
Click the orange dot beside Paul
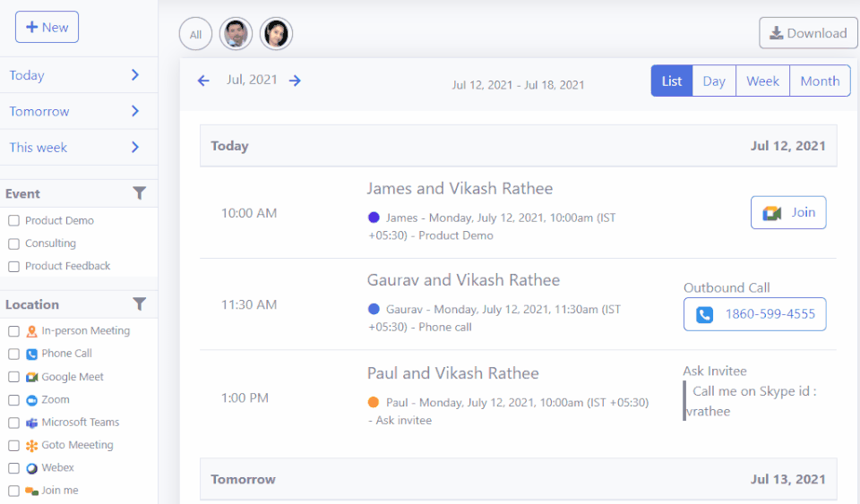tap(374, 402)
